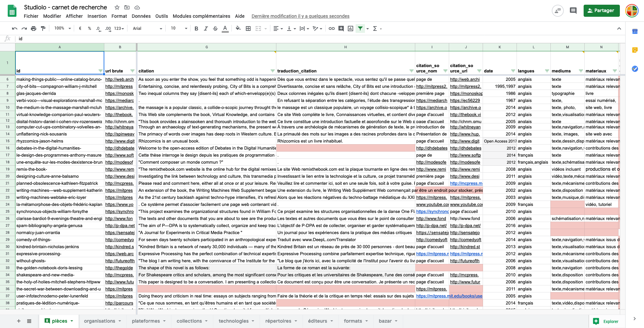Open Calendar side panel icon
The height and width of the screenshot is (328, 644).
pyautogui.click(x=635, y=32)
